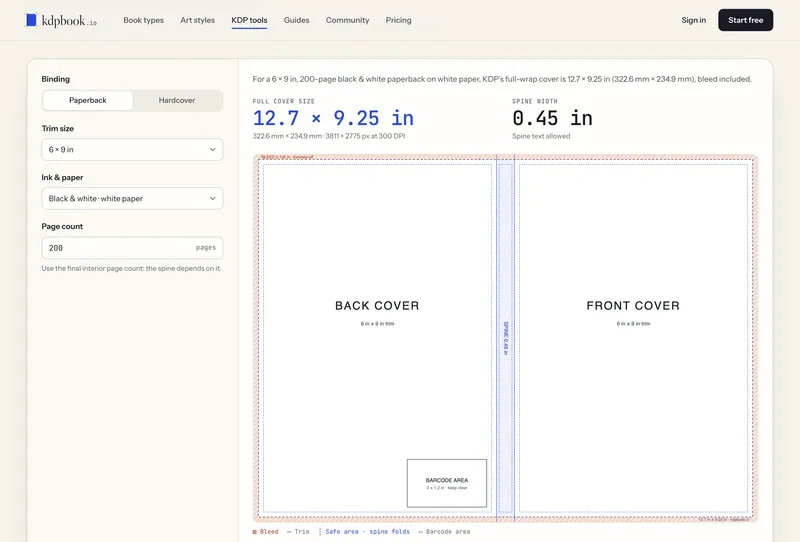Click the Trim legend entry

(298, 532)
